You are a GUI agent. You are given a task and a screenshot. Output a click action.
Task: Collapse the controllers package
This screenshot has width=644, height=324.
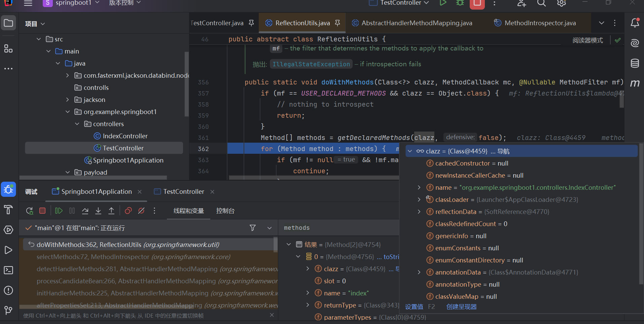[77, 124]
